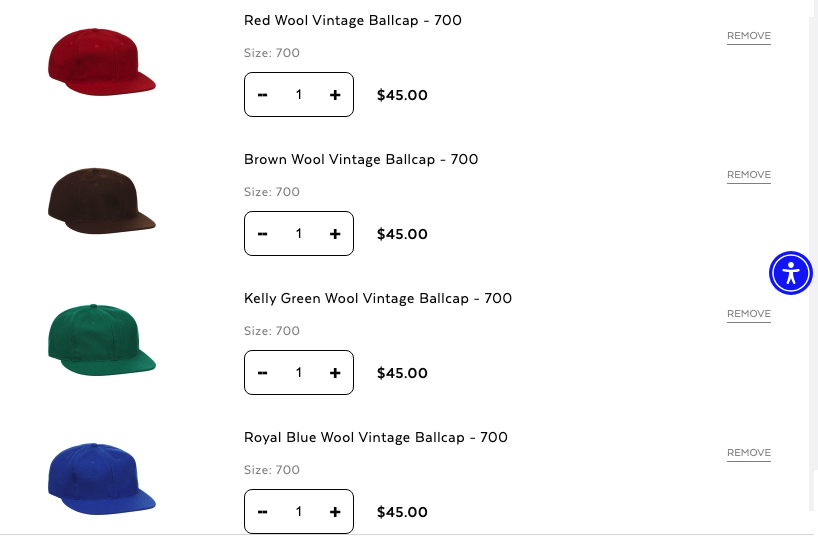Decrease Brown Wool Vintage Ballcap quantity

263,234
